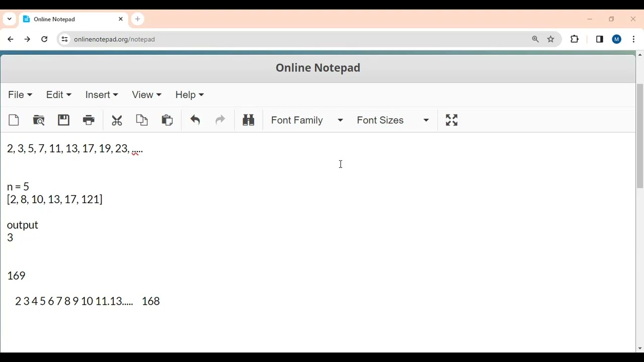View site information icon in address bar
Viewport: 644px width, 362px height.
click(64, 39)
